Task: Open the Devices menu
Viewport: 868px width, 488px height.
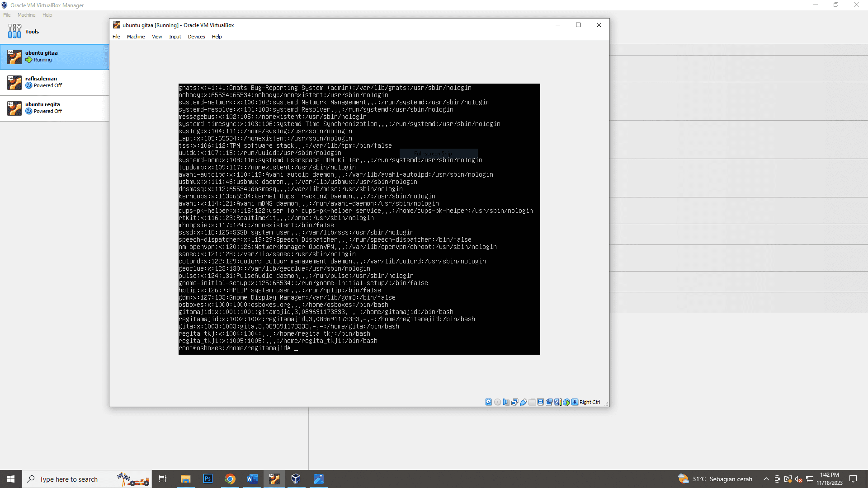Action: point(196,37)
